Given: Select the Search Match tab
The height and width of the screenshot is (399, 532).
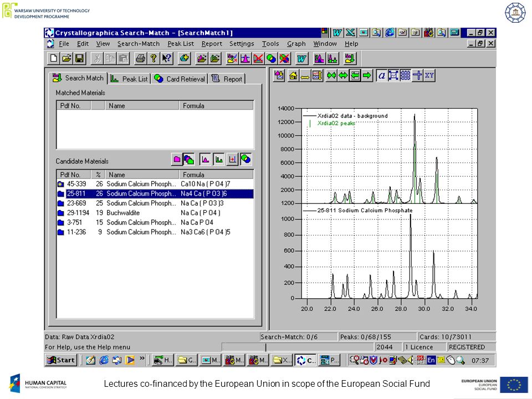Looking at the screenshot, I should pos(78,78).
